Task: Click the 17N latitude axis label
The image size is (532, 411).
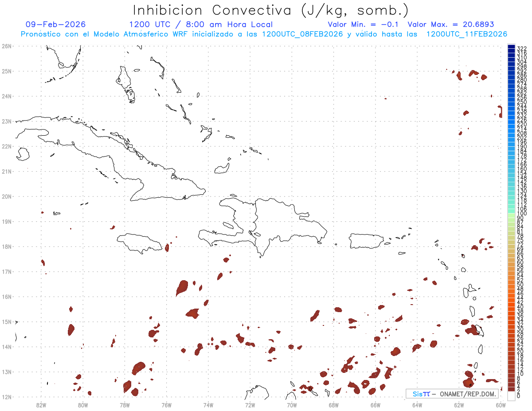Action: click(6, 271)
